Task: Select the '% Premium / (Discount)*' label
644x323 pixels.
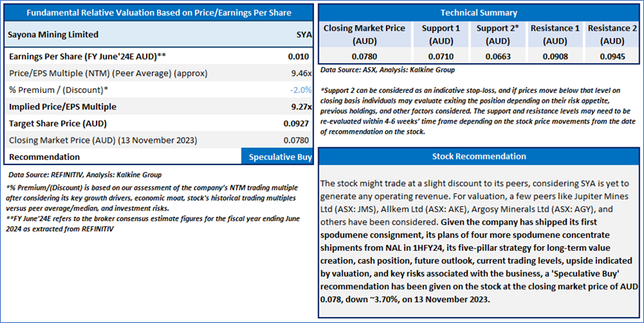Action: [59, 90]
